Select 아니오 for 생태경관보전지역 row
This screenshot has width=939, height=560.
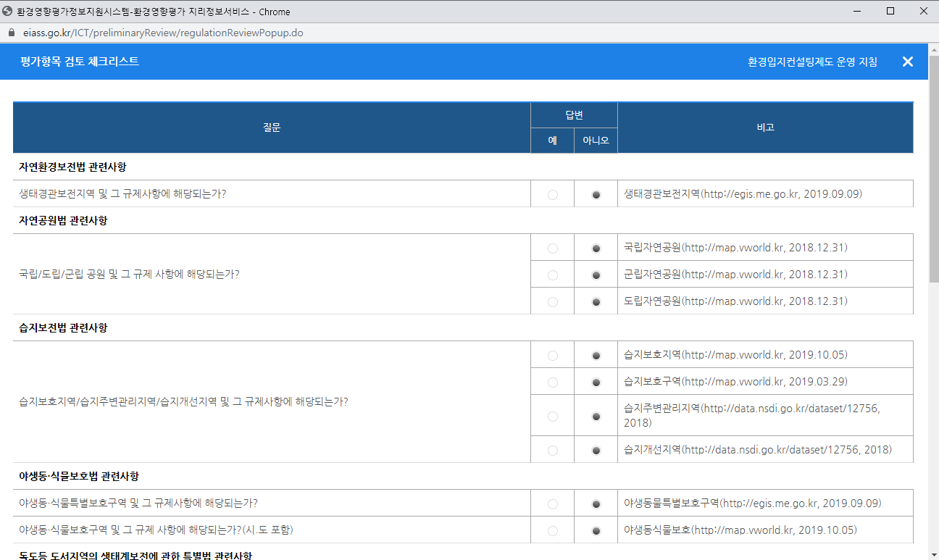tap(596, 194)
